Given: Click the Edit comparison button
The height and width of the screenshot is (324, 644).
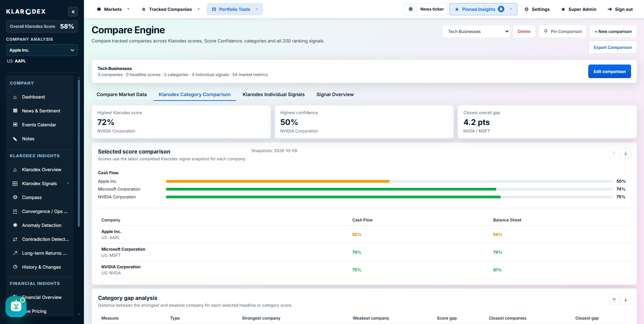Looking at the screenshot, I should 610,71.
